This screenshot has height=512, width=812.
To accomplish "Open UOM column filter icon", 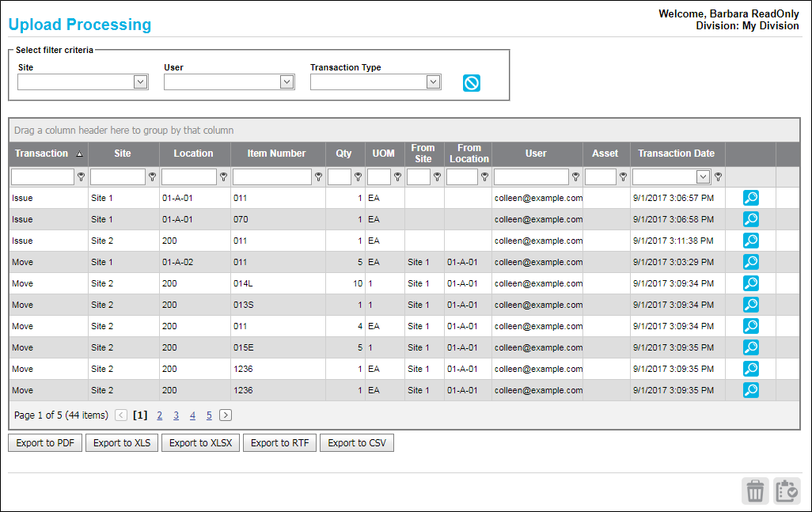I will pos(398,177).
